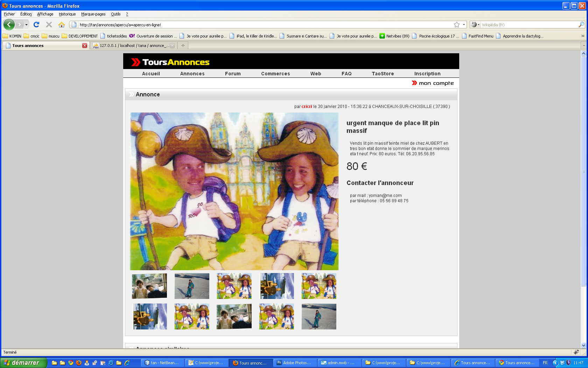
Task: Select first-row skier on snow thumbnail
Action: (192, 286)
